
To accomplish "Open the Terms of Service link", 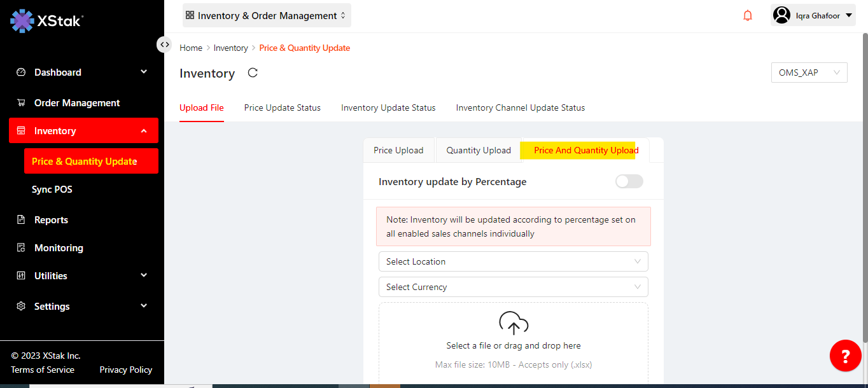I will pyautogui.click(x=43, y=370).
